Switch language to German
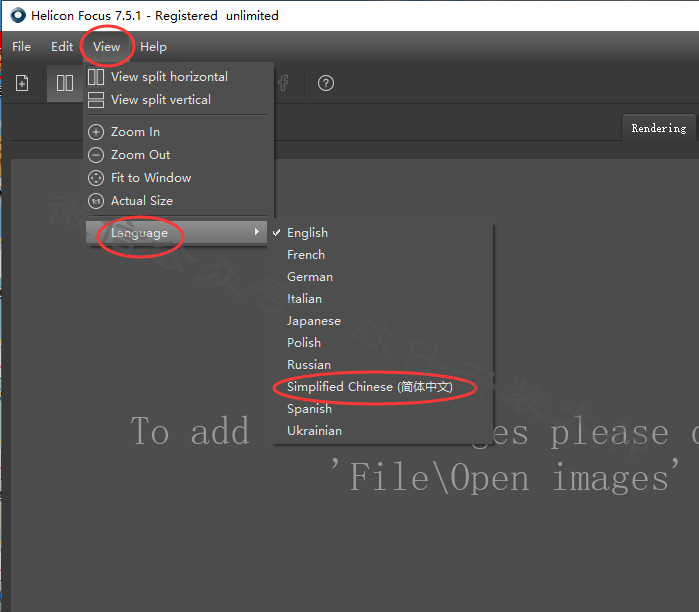This screenshot has height=612, width=699. pyautogui.click(x=383, y=277)
